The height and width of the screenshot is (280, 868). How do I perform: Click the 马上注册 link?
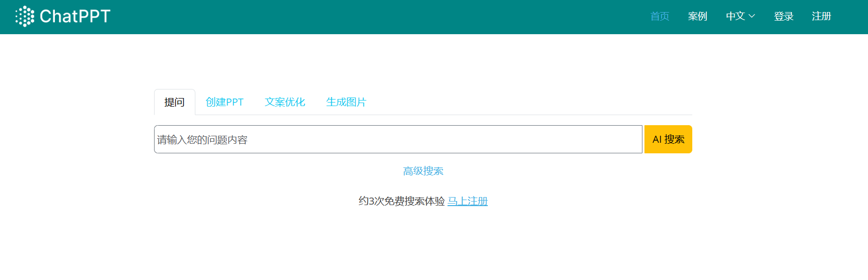click(467, 202)
